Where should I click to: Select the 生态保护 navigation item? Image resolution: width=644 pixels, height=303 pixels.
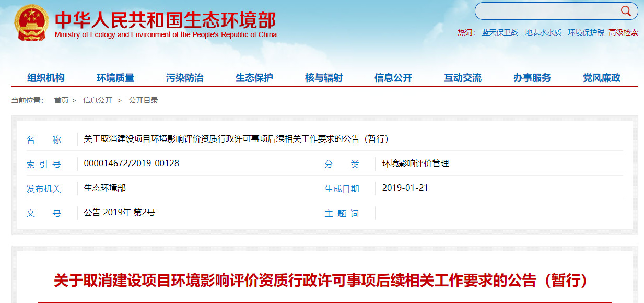click(x=254, y=78)
